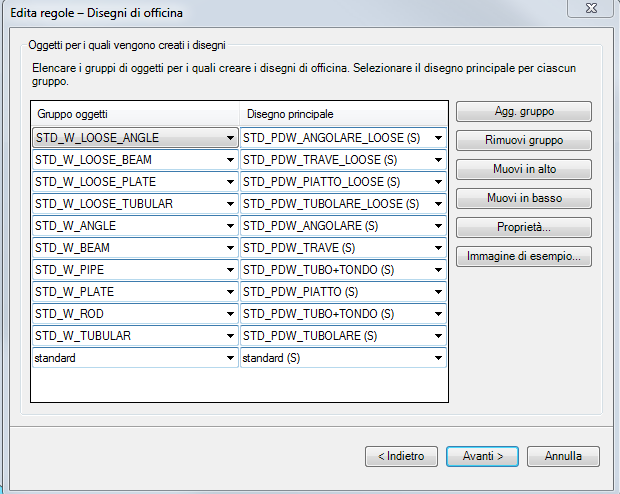Click the Agg. gruppo button
Viewport: 620px width, 494px height.
click(x=524, y=111)
